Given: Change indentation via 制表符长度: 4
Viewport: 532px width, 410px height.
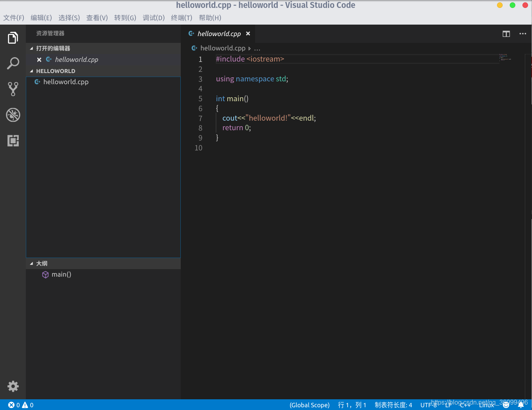Looking at the screenshot, I should click(393, 405).
